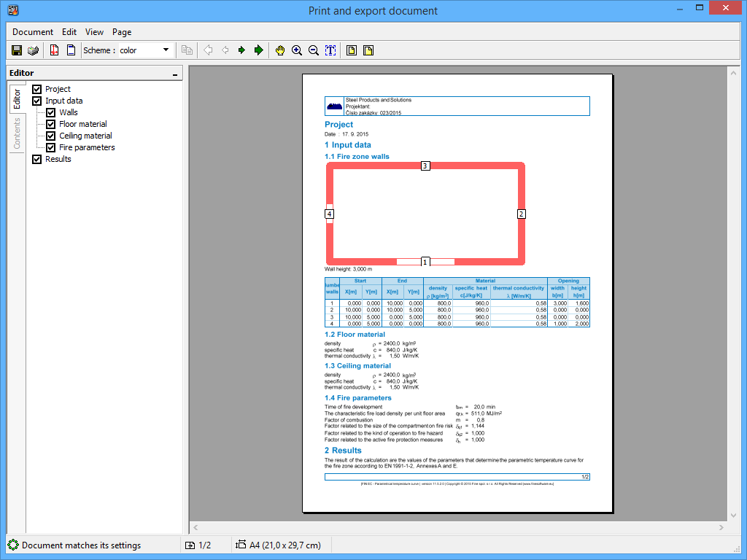
Task: Activate the text selection tool
Action: (330, 50)
